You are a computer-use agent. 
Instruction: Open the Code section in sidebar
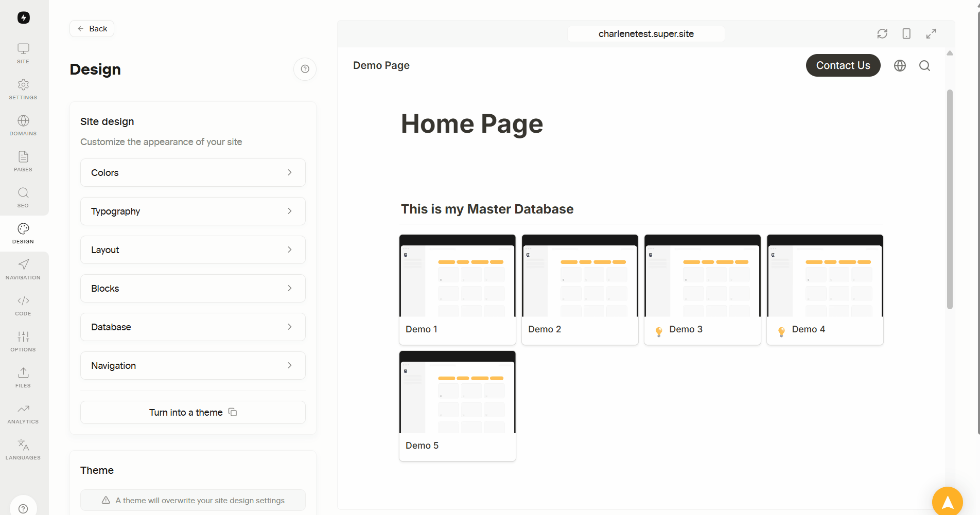coord(23,306)
